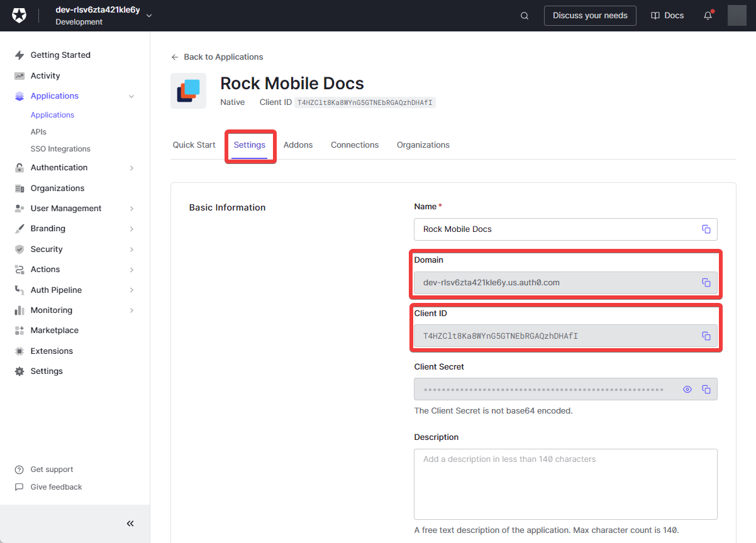The image size is (756, 543).
Task: Click the Organizations building icon
Action: tap(19, 189)
